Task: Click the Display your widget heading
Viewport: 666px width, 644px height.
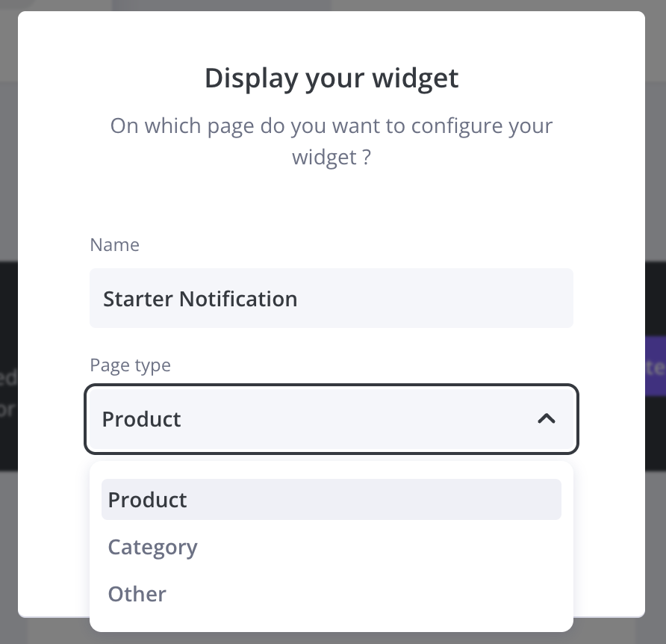Action: pyautogui.click(x=332, y=78)
